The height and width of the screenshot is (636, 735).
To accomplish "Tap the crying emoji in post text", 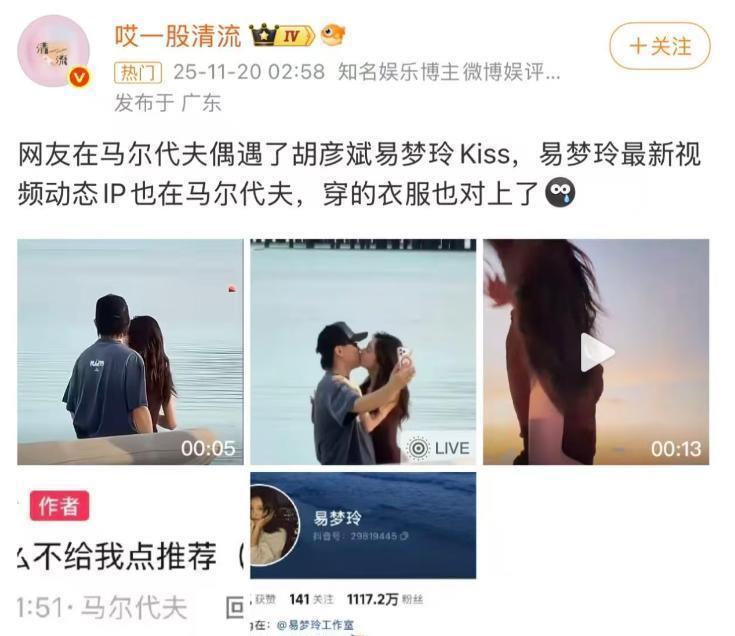I will [560, 193].
